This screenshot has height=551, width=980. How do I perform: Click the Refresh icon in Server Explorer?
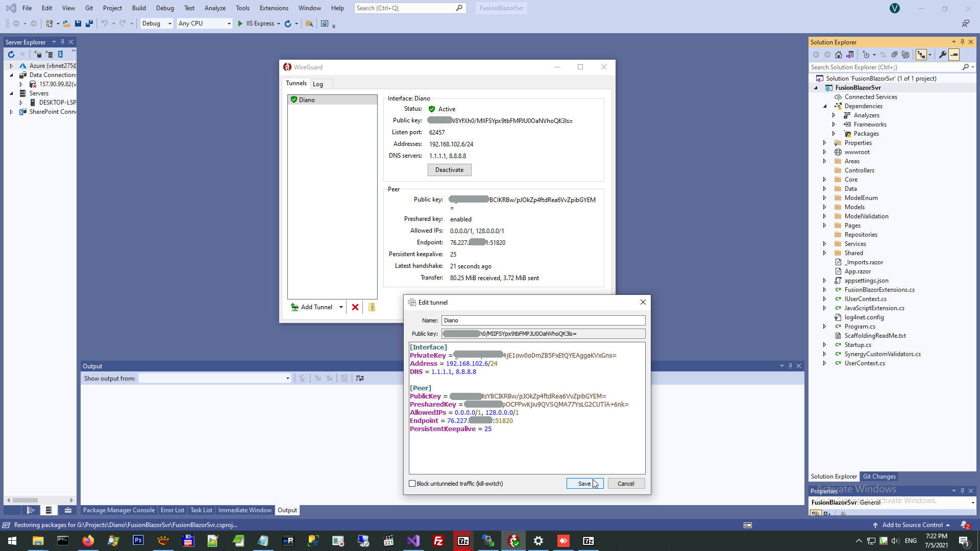coord(11,54)
